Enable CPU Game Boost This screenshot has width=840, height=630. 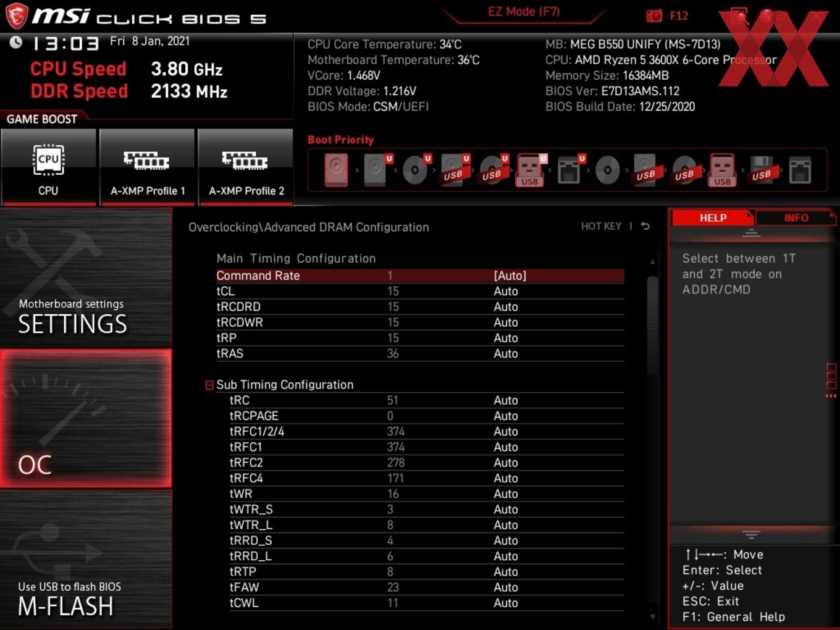click(x=48, y=167)
